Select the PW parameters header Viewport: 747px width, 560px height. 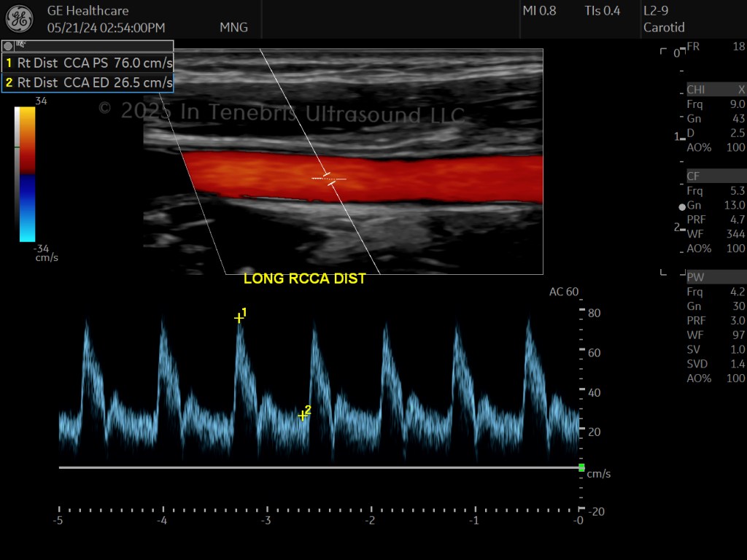pos(716,277)
